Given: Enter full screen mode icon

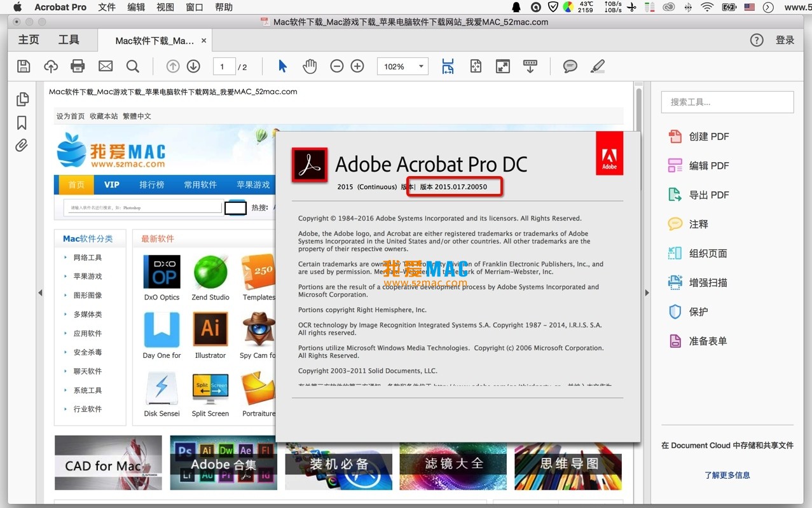Looking at the screenshot, I should click(x=503, y=66).
